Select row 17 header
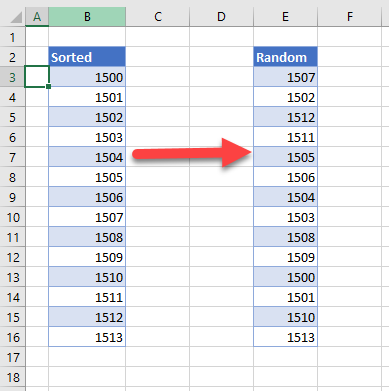389x391 pixels. click(12, 357)
